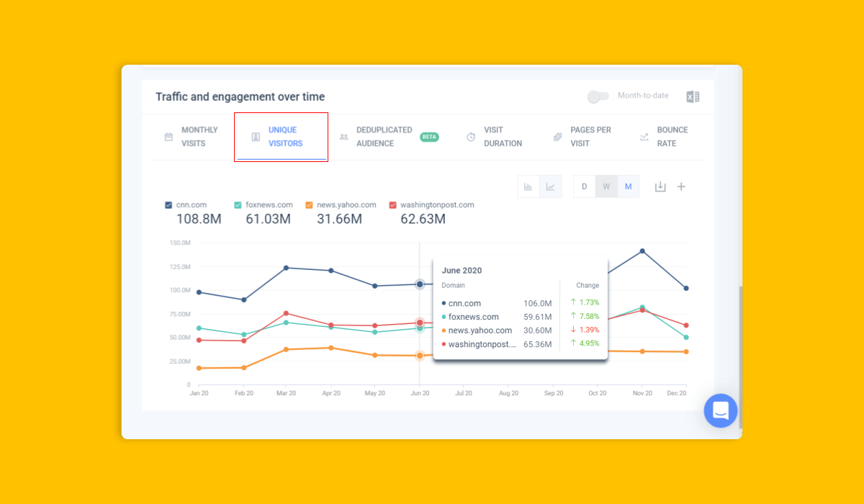Viewport: 864px width, 504px height.
Task: Click news.yahoo.com Apr 20 data point
Action: tap(330, 348)
